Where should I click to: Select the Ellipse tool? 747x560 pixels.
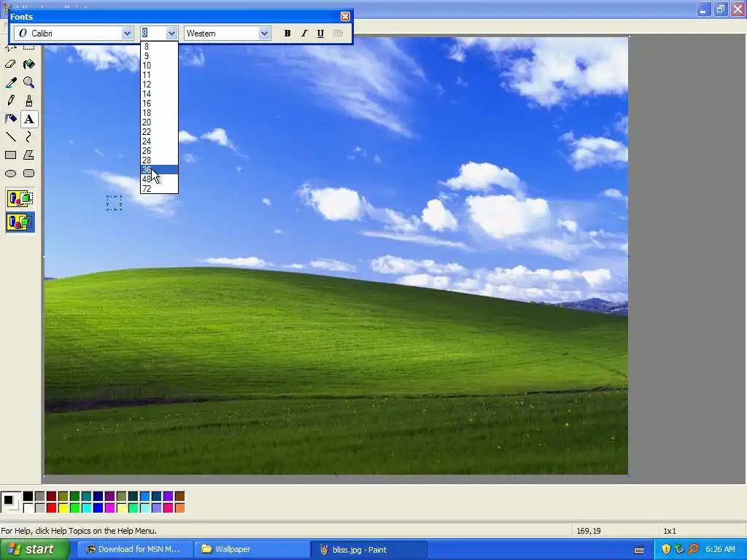(10, 174)
